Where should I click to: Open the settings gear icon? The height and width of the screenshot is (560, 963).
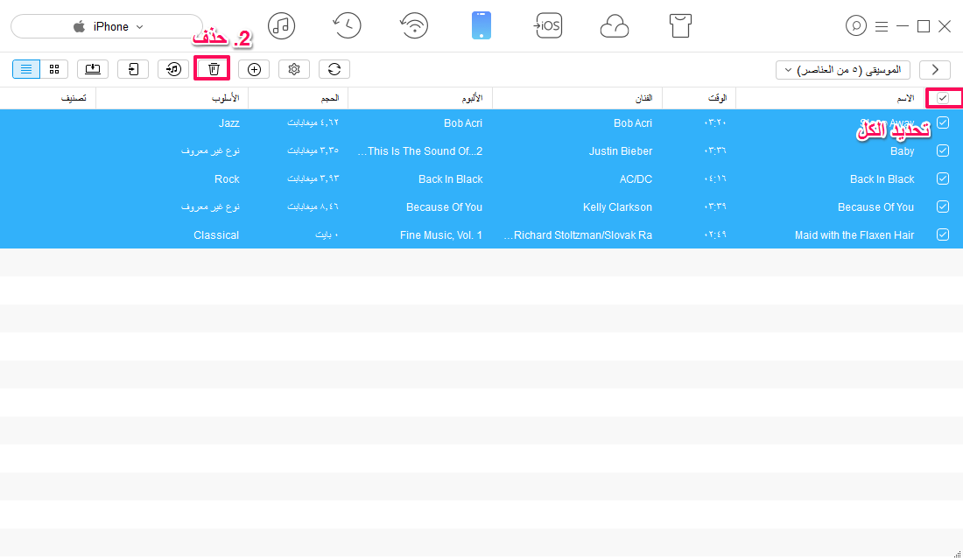(294, 69)
